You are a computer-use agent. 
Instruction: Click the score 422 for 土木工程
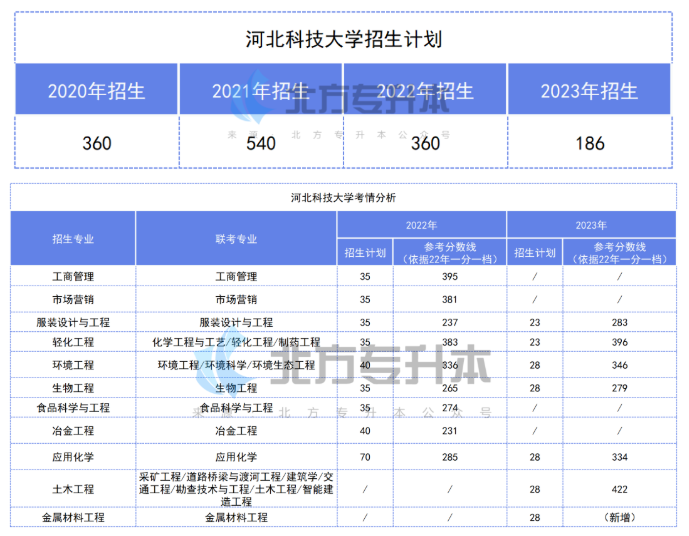point(619,489)
